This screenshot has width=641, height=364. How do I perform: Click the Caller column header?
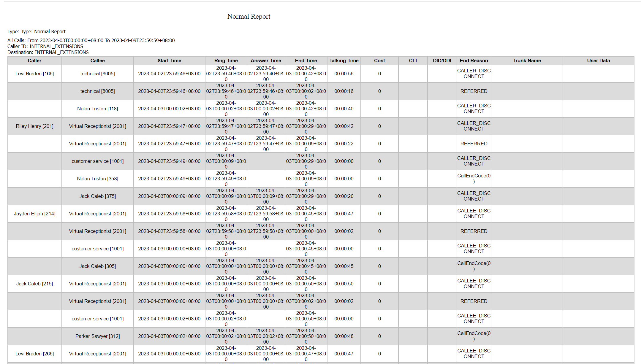pyautogui.click(x=34, y=61)
